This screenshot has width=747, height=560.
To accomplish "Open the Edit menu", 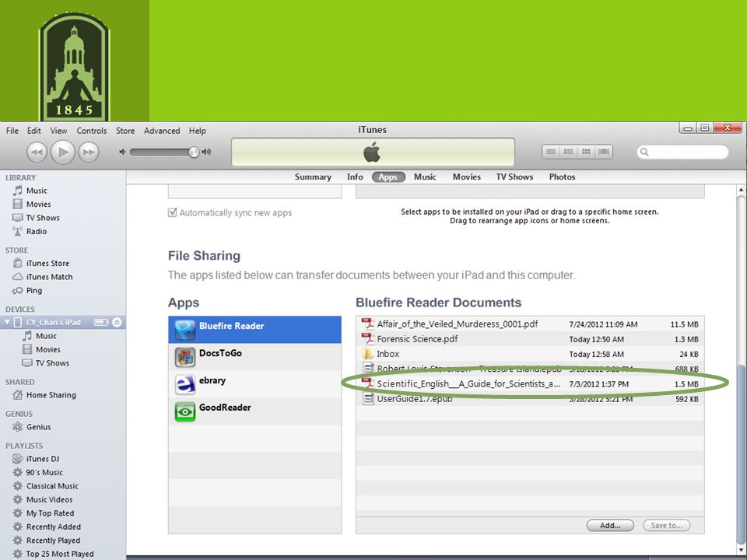I will 33,131.
